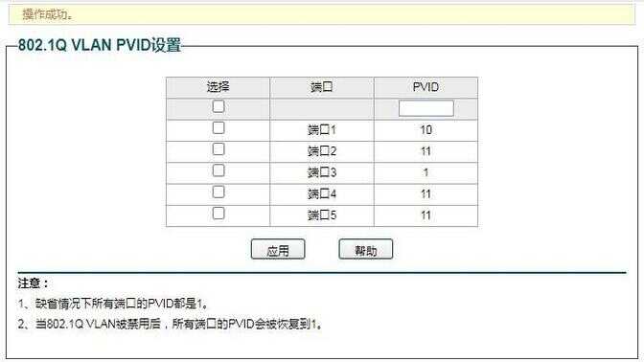Tick the select-all checkbox above 端口1

pos(218,106)
